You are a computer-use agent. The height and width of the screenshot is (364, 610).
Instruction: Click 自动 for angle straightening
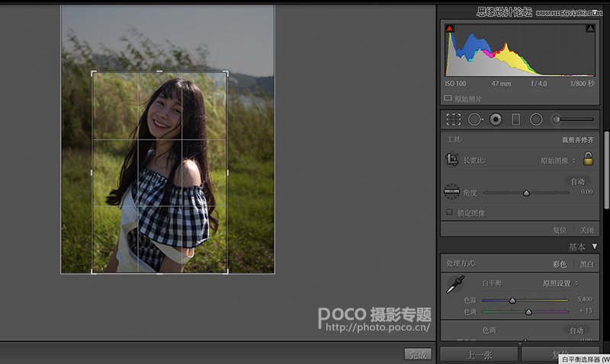(x=578, y=181)
